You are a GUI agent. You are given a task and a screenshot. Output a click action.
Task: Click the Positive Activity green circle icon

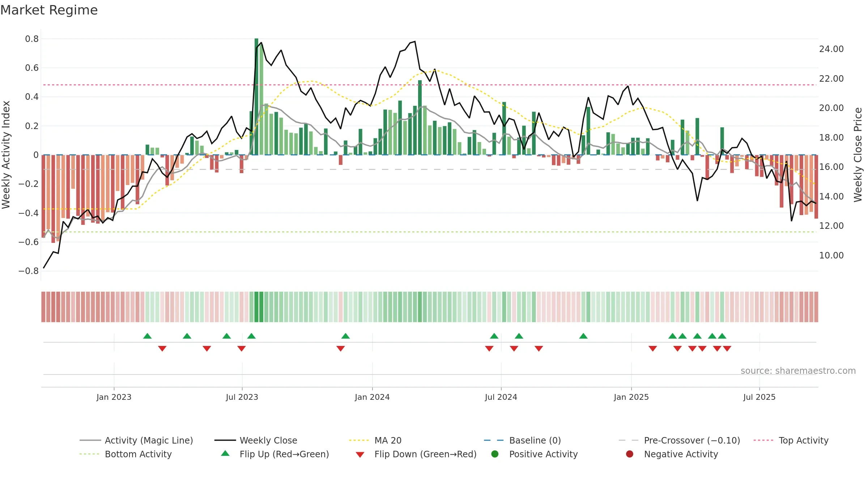pos(495,454)
